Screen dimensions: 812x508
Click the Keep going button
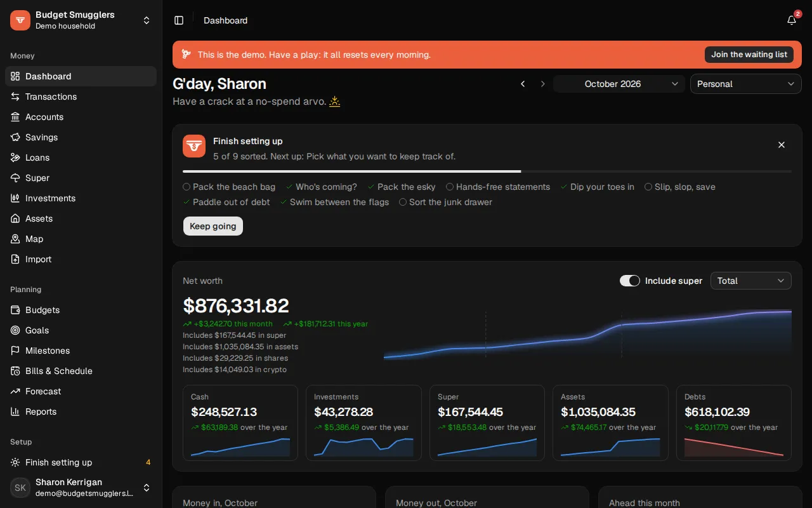click(213, 226)
